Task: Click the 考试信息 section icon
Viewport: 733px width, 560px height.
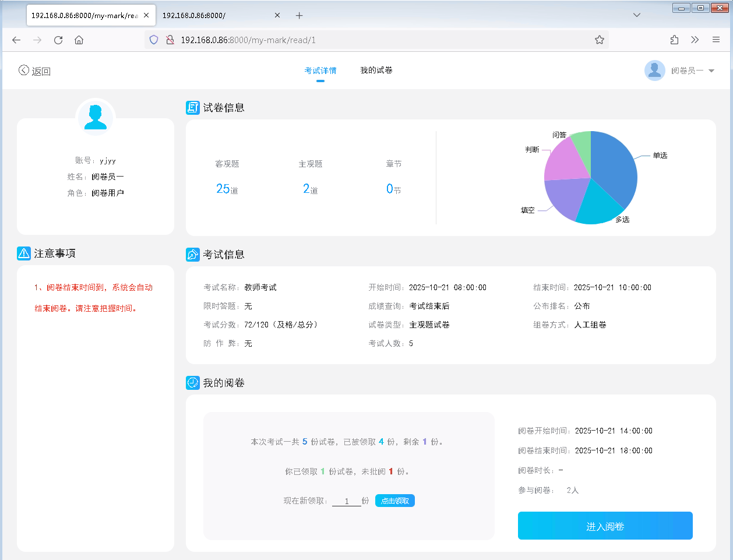Action: tap(192, 255)
